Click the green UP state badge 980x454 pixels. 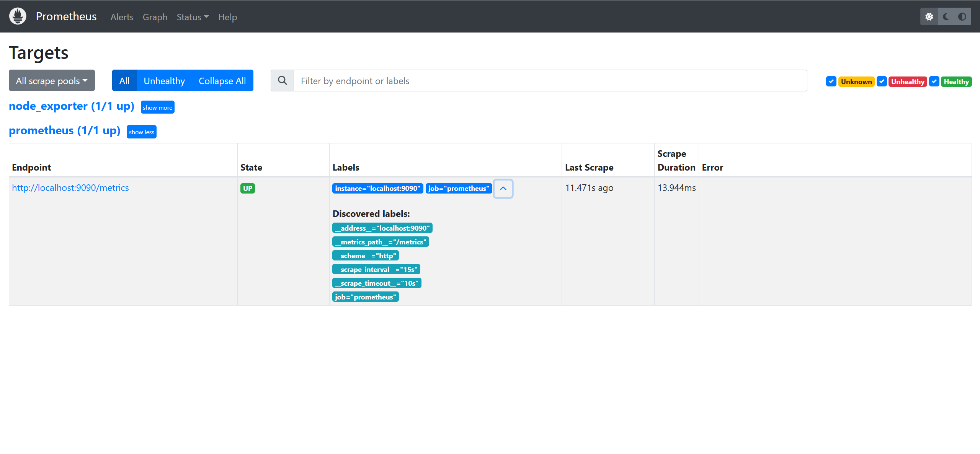(247, 188)
